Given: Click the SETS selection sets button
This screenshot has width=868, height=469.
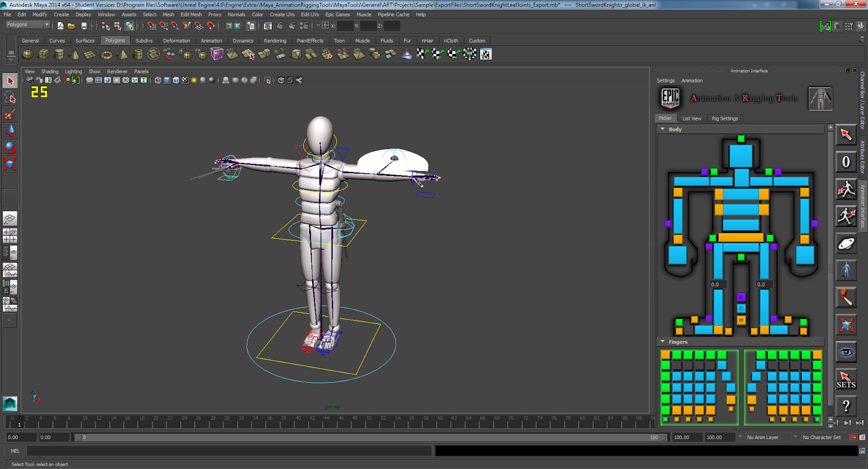Looking at the screenshot, I should [x=846, y=380].
